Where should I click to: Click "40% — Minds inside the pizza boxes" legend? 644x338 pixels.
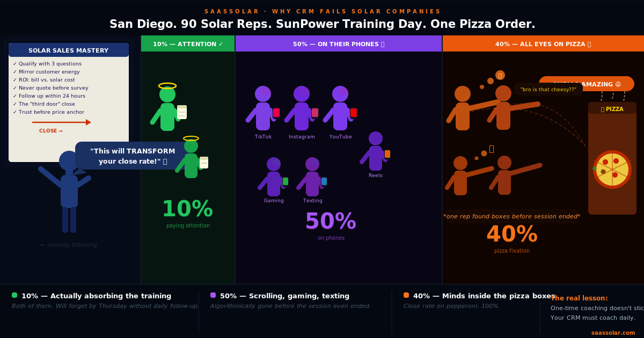click(x=485, y=296)
